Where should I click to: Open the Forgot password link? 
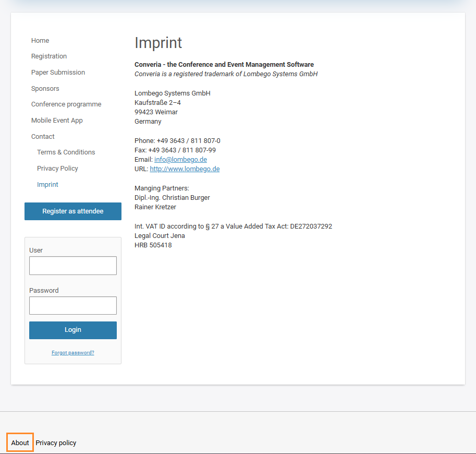coord(72,352)
